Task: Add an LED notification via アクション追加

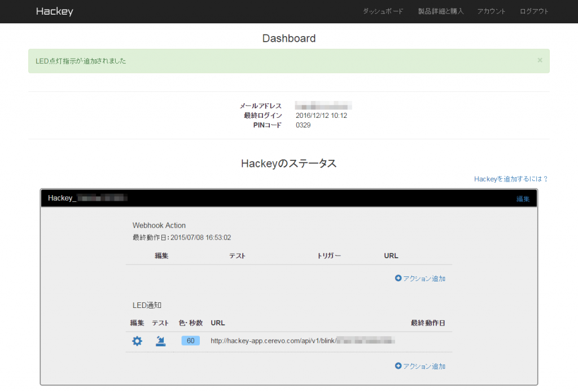Action: tap(424, 367)
